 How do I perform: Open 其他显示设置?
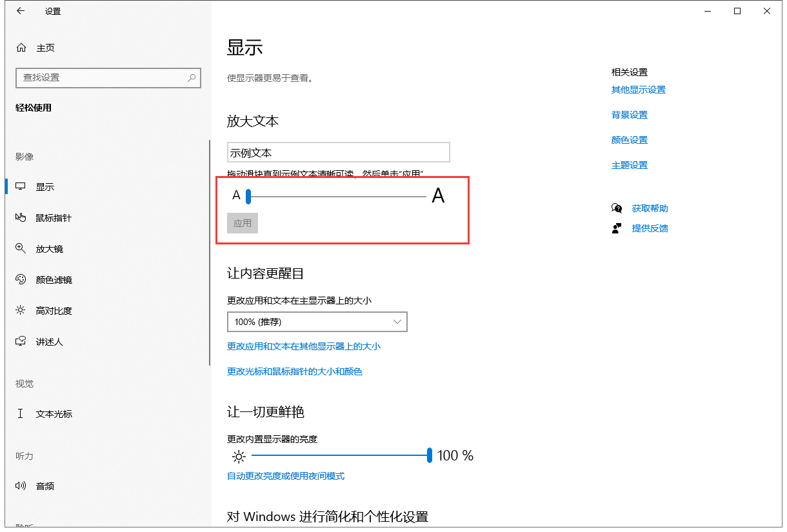pyautogui.click(x=639, y=90)
